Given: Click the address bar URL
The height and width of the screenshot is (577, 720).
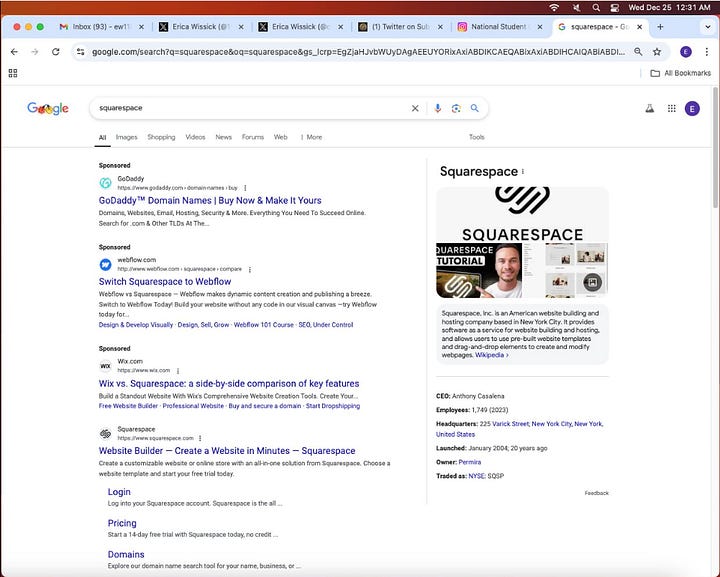Looking at the screenshot, I should pyautogui.click(x=358, y=52).
